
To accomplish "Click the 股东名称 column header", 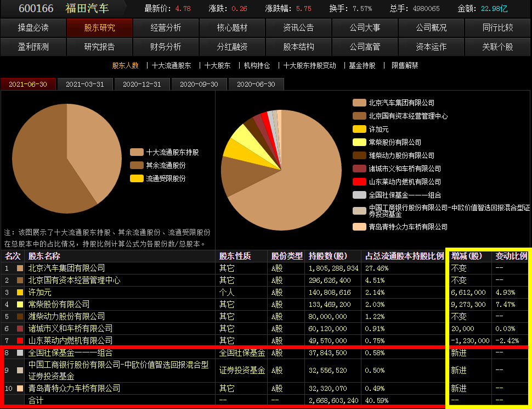I will tap(44, 256).
